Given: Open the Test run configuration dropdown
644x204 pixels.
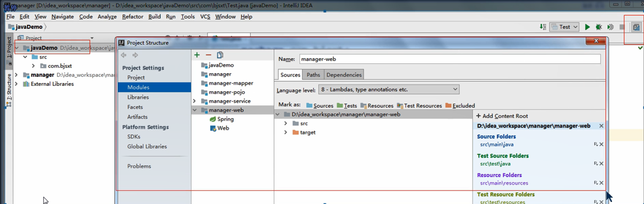Looking at the screenshot, I should [x=565, y=27].
